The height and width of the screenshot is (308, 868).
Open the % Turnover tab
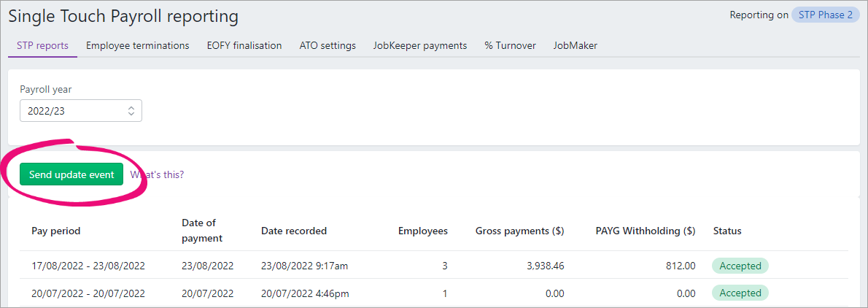510,45
